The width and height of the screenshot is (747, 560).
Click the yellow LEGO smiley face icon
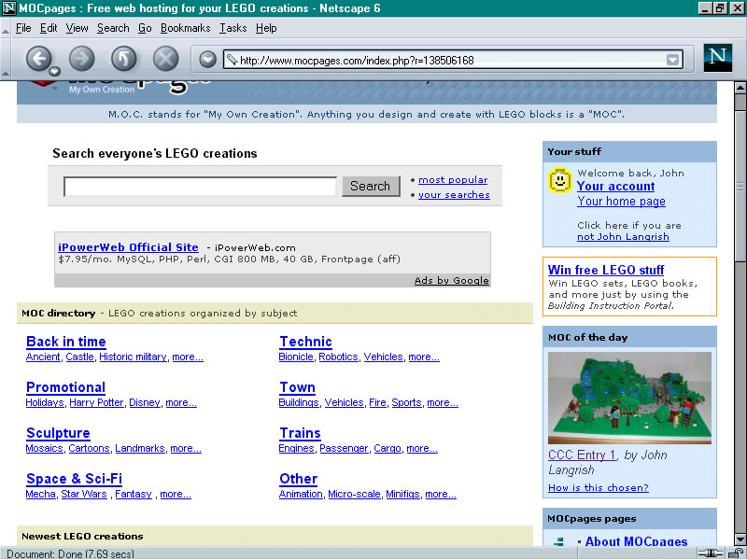pos(559,180)
